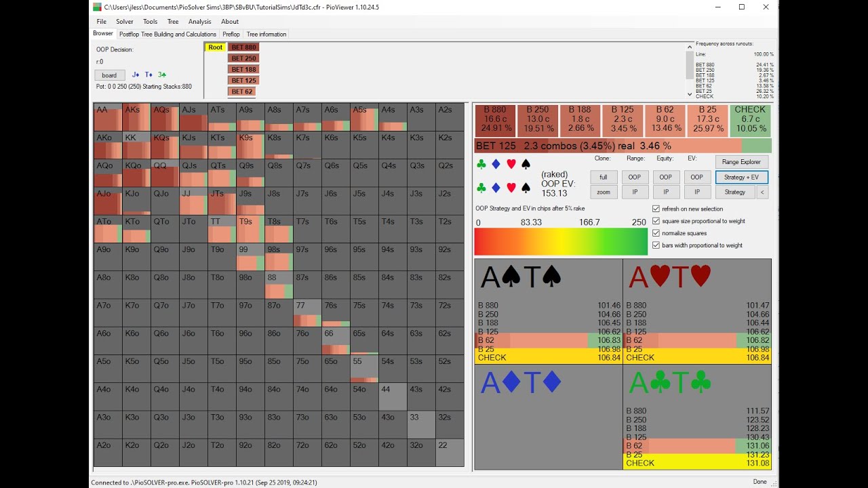Select the green CHECK action box
The height and width of the screenshot is (488, 868).
pos(750,120)
